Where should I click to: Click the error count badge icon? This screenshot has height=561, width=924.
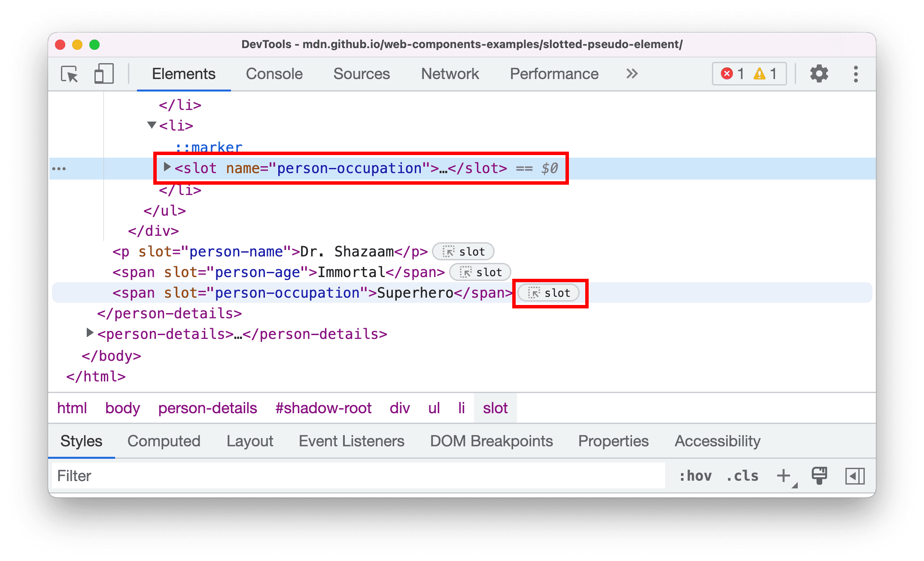point(721,74)
